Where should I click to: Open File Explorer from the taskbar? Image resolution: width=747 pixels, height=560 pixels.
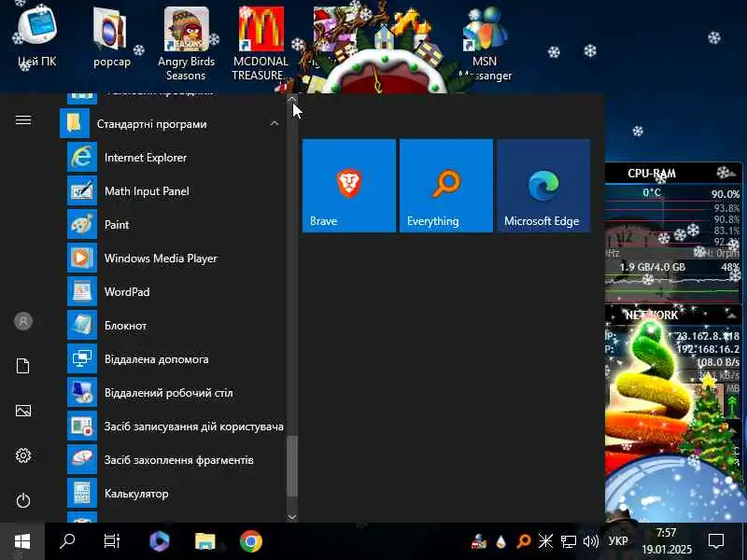(x=204, y=541)
